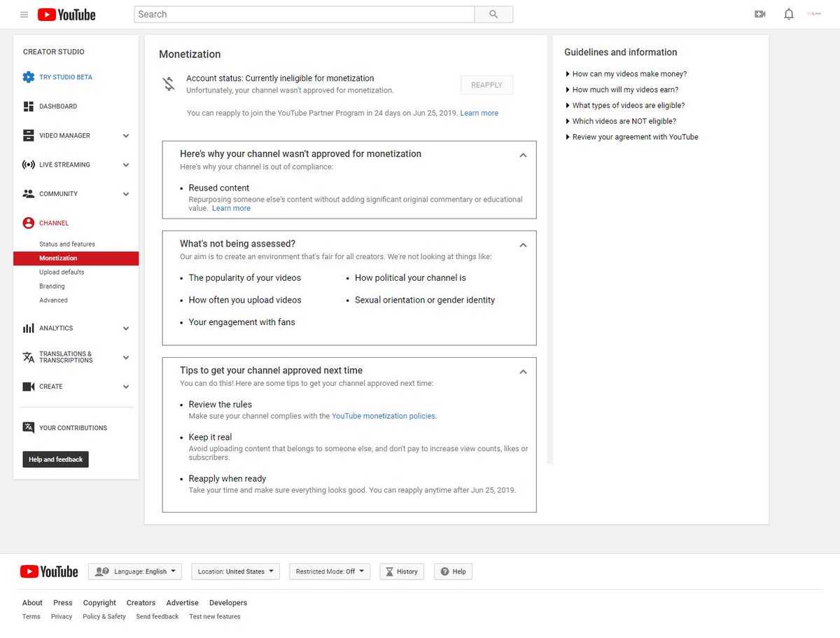
Task: Open the Terms footer link
Action: pos(31,617)
